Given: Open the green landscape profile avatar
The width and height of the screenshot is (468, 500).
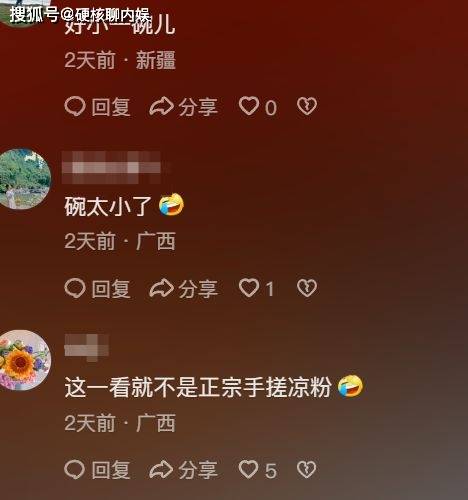Looking at the screenshot, I should tap(23, 179).
